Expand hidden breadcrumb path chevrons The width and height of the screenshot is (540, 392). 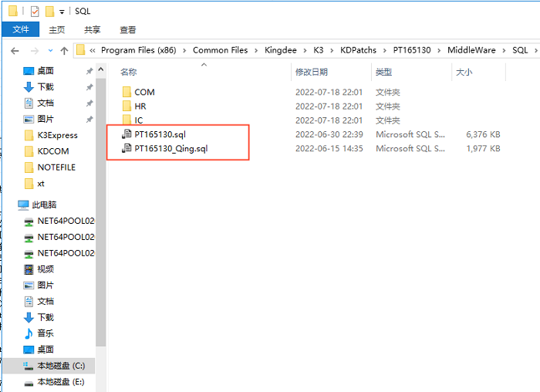(x=93, y=51)
